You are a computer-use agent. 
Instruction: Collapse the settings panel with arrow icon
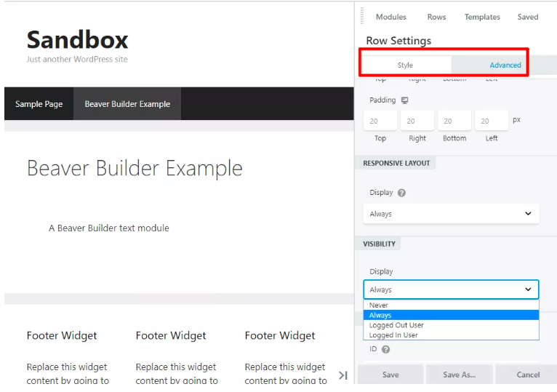(343, 375)
